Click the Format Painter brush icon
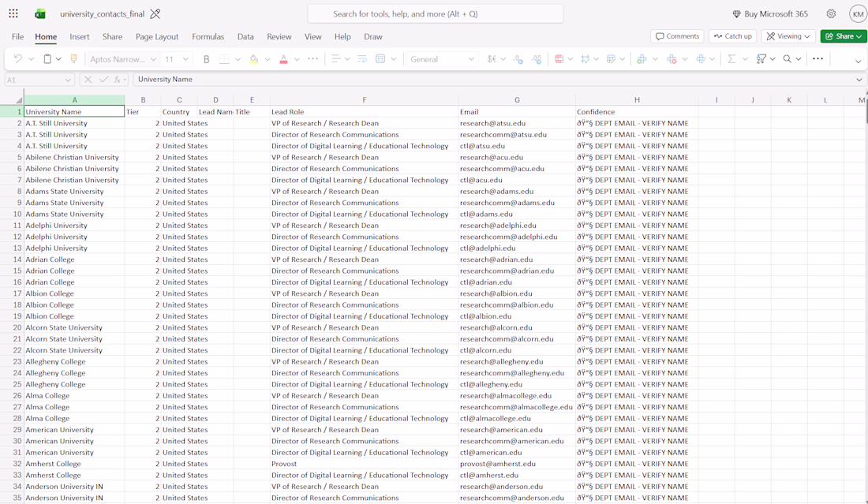Screen dimensions: 868x504 tap(73, 59)
